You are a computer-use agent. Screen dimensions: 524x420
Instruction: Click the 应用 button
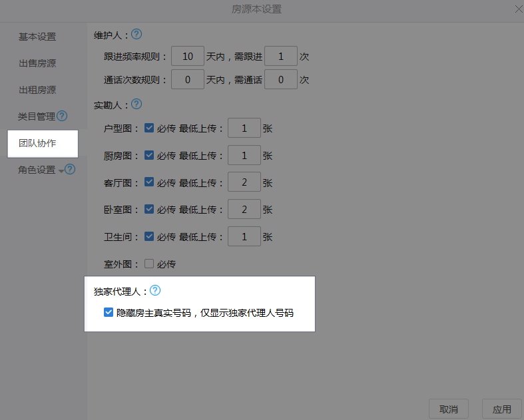click(x=502, y=409)
